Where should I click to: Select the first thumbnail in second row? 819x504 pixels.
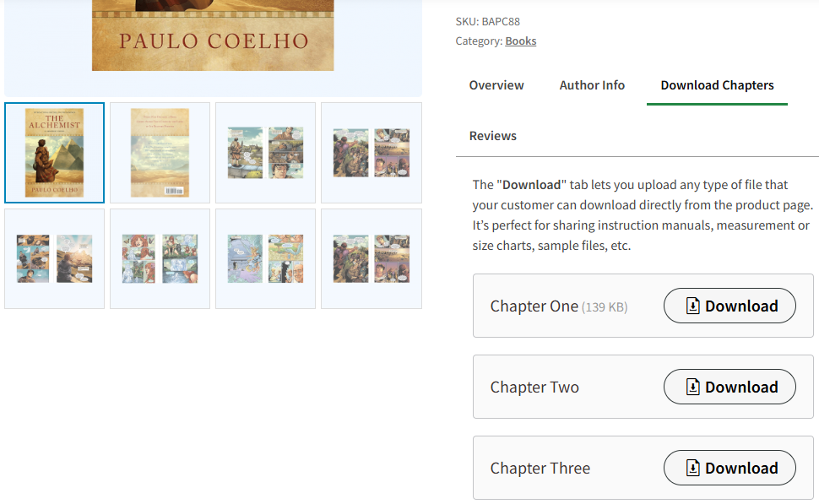click(x=55, y=259)
